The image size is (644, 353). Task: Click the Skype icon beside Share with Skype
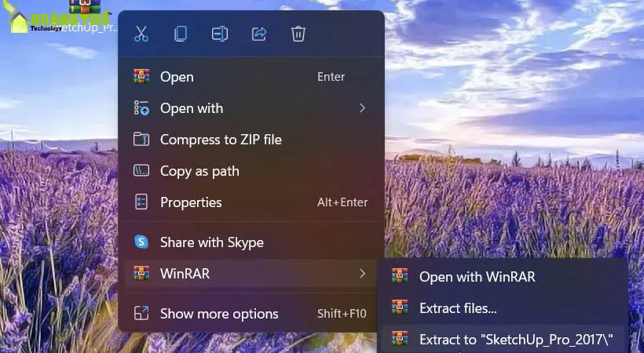[x=141, y=242]
